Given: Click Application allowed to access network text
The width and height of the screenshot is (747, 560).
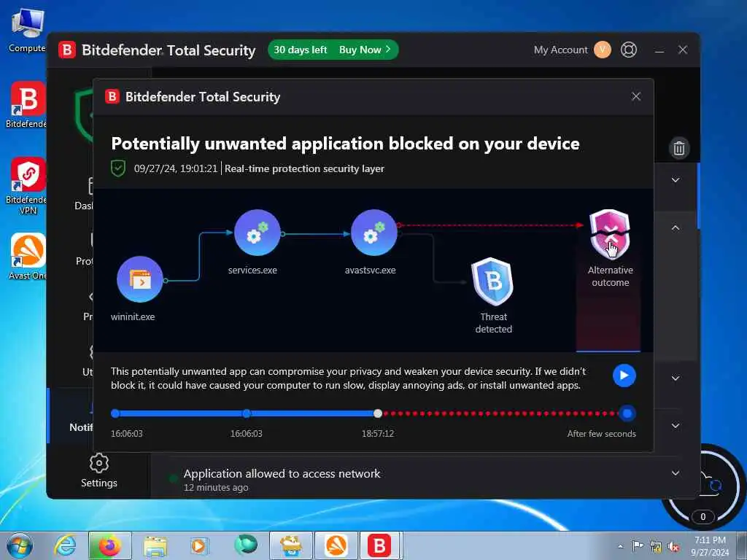Looking at the screenshot, I should pos(282,474).
